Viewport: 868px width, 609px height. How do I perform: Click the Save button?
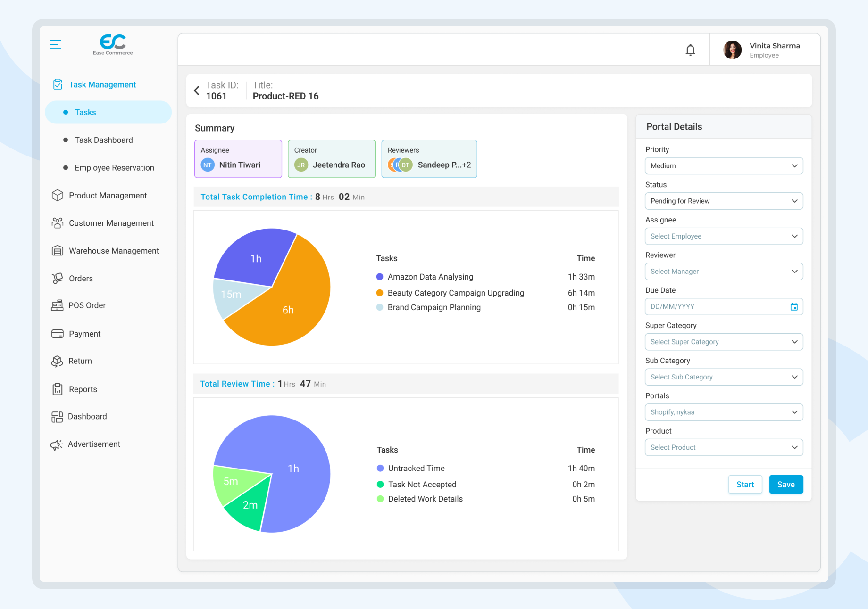click(x=786, y=485)
